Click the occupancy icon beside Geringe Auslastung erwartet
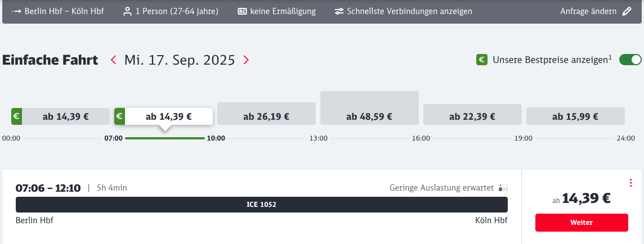Viewport: 644px width, 244px height. (x=503, y=188)
